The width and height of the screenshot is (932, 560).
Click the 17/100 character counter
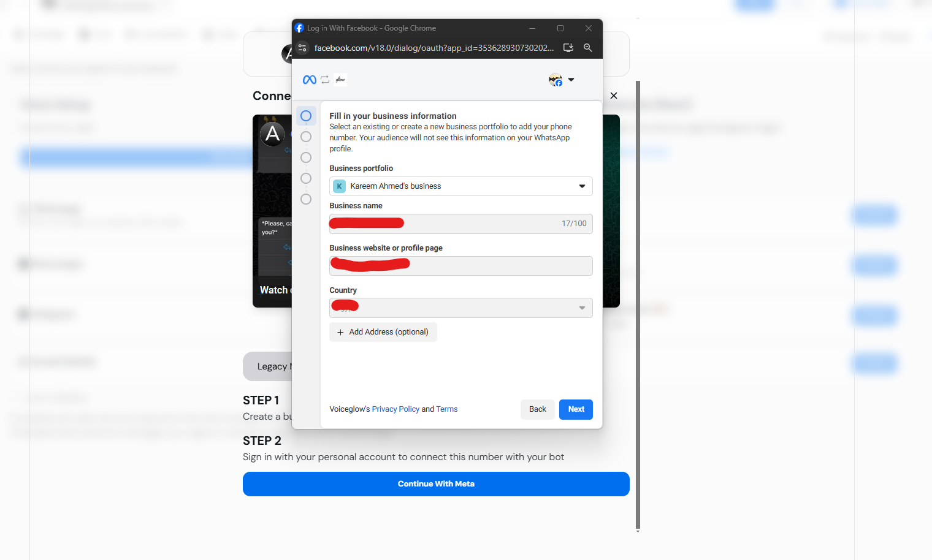click(574, 224)
